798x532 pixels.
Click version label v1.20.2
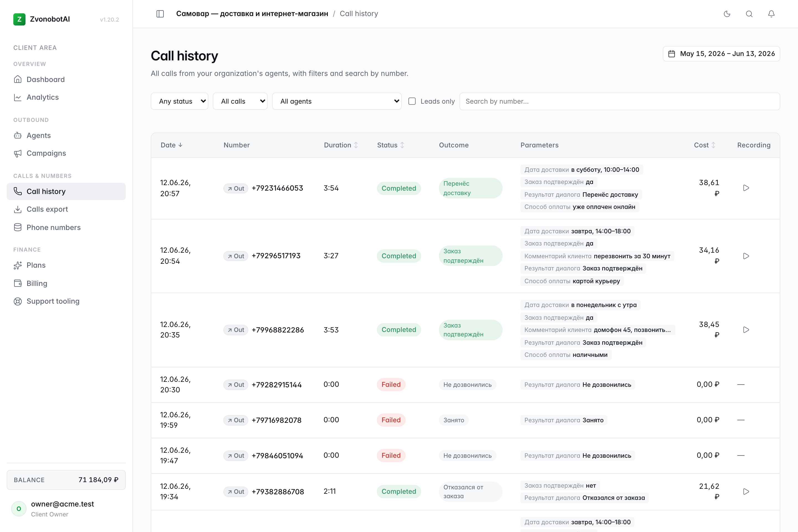109,20
